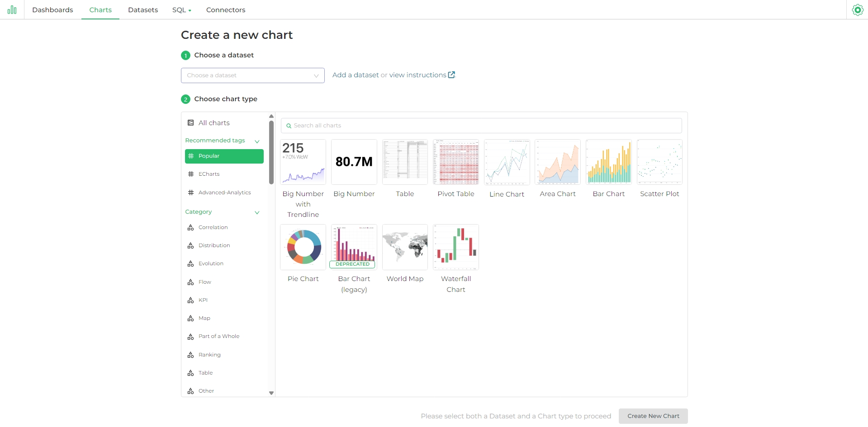Open the Connectors tab

point(226,10)
